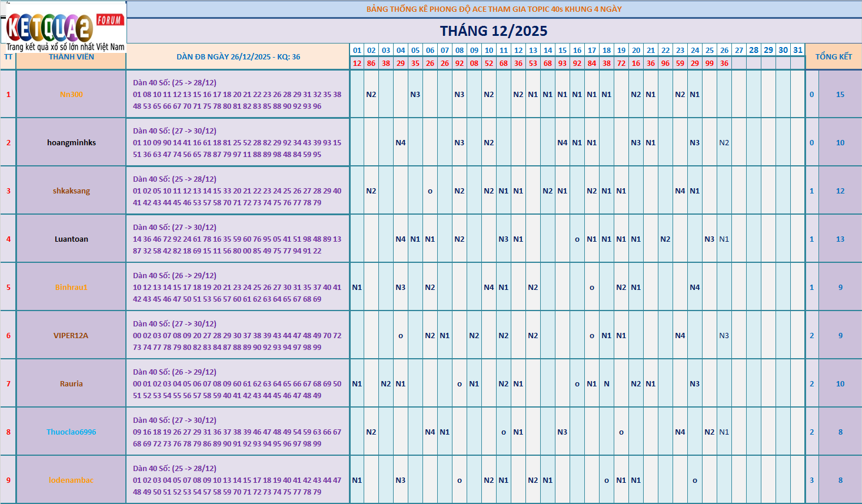
Task: Open member Thuoclao6996
Action: (71, 432)
